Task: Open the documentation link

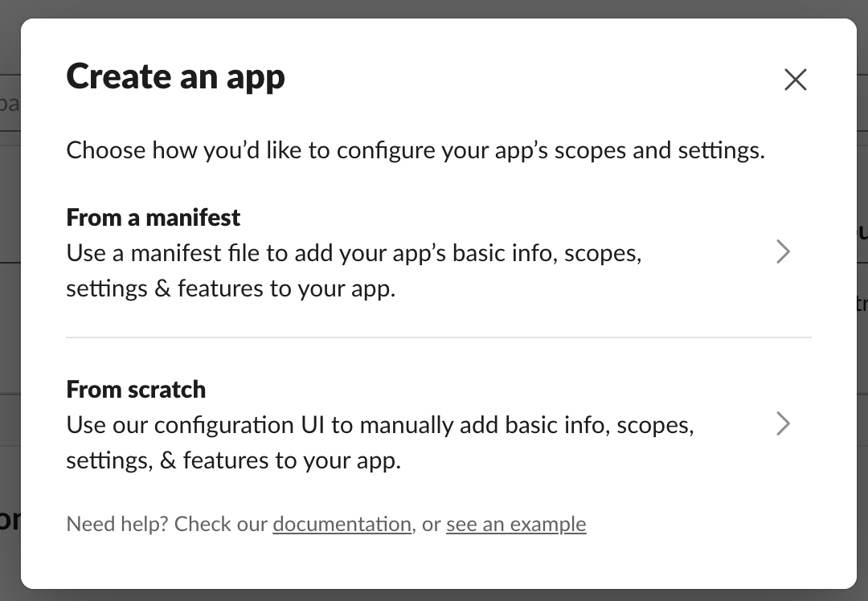Action: tap(342, 524)
